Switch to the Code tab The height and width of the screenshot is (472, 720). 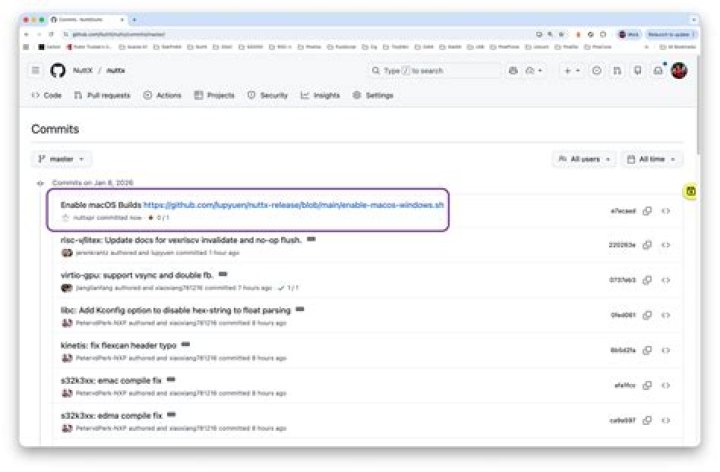[46, 95]
